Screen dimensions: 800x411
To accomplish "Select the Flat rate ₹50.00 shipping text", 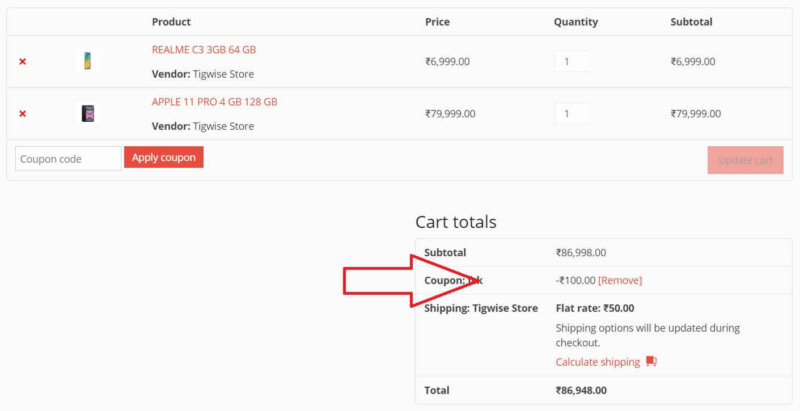I will point(594,308).
